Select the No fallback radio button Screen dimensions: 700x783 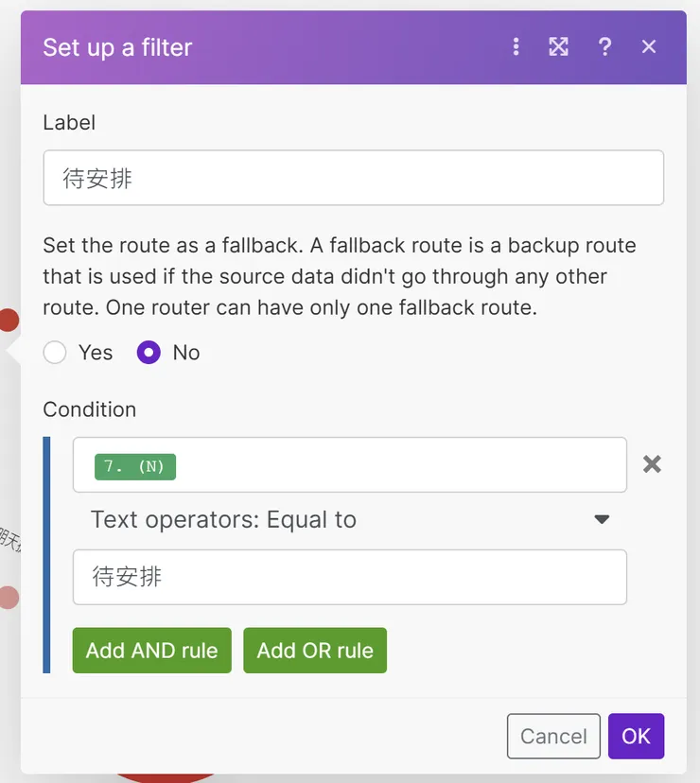(149, 352)
